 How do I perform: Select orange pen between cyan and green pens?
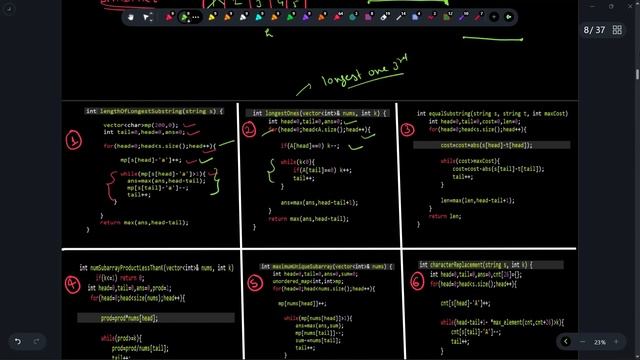[x=275, y=17]
